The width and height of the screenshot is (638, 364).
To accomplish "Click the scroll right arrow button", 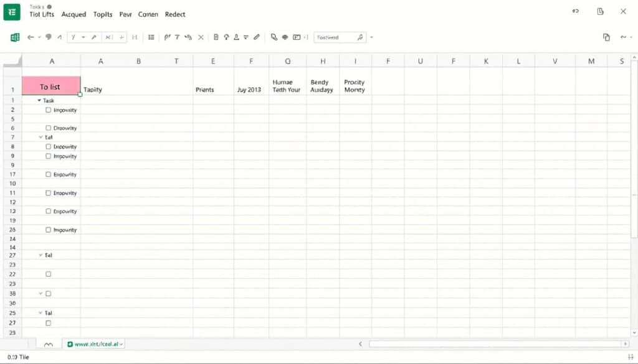I will pyautogui.click(x=626, y=344).
